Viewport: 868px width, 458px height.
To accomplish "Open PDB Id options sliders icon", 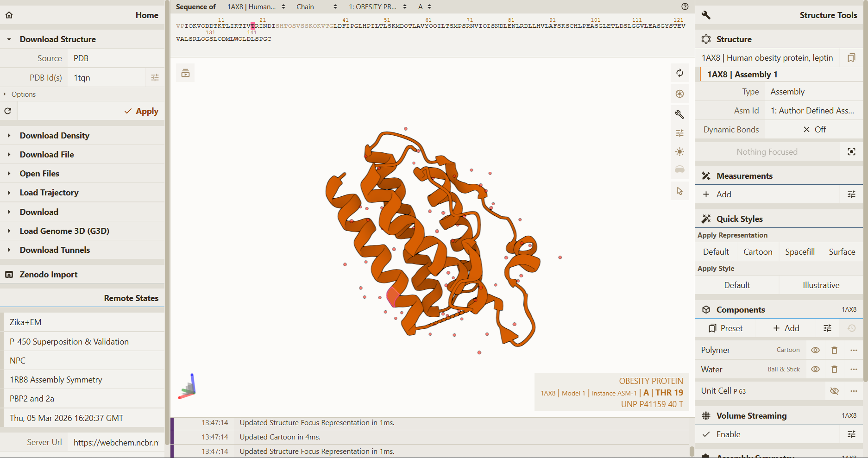I will [x=155, y=78].
